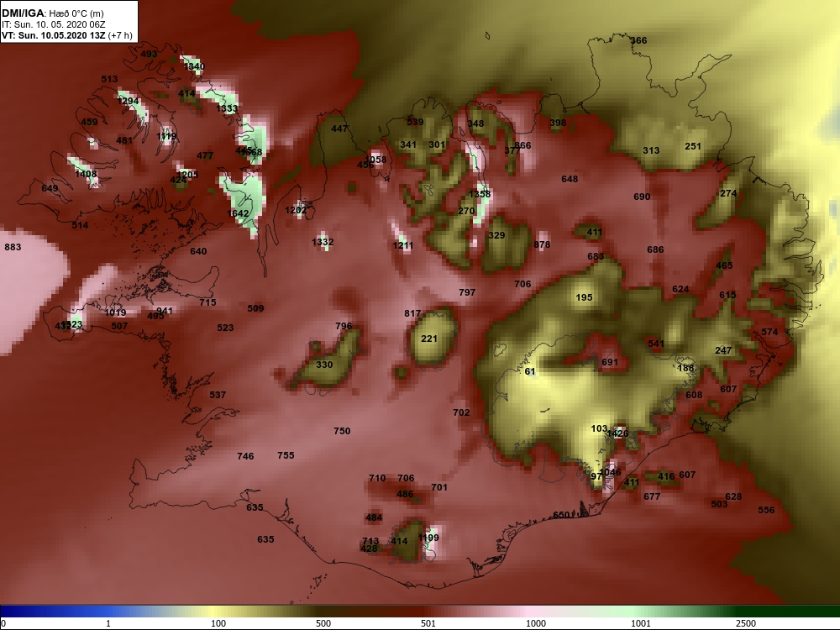Image resolution: width=840 pixels, height=630 pixels.
Task: Select the 61 height label
Action: [530, 371]
